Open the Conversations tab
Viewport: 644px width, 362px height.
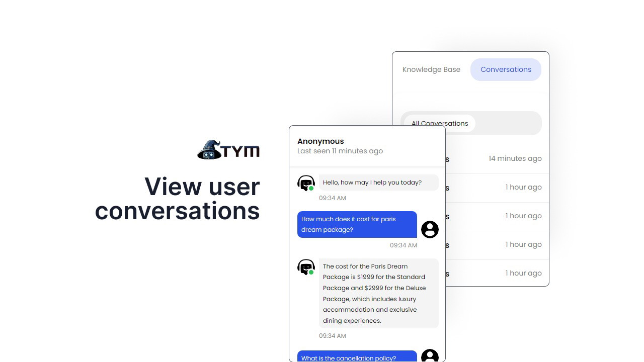coord(506,69)
